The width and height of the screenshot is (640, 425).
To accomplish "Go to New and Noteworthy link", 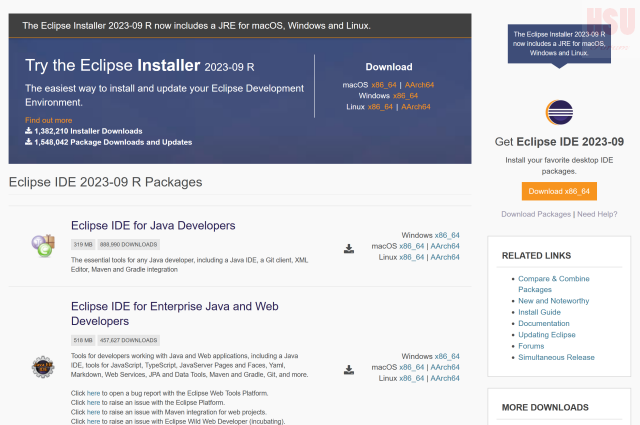I will tap(553, 301).
